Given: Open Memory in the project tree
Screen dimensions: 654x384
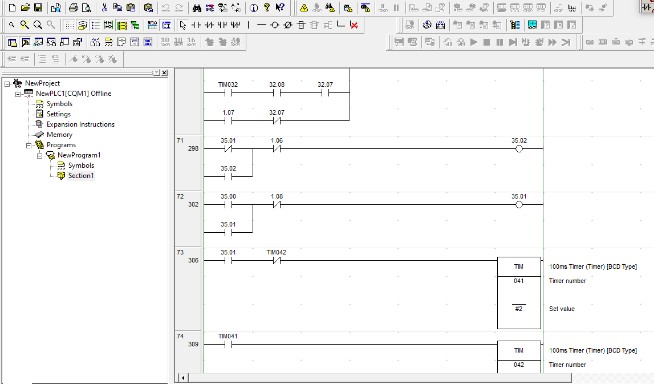Looking at the screenshot, I should click(59, 135).
